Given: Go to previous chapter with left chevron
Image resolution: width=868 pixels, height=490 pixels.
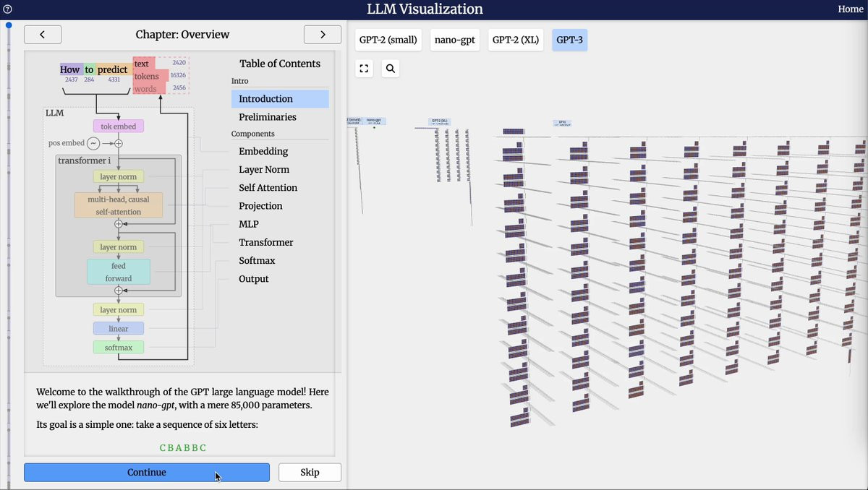Looking at the screenshot, I should pos(43,34).
